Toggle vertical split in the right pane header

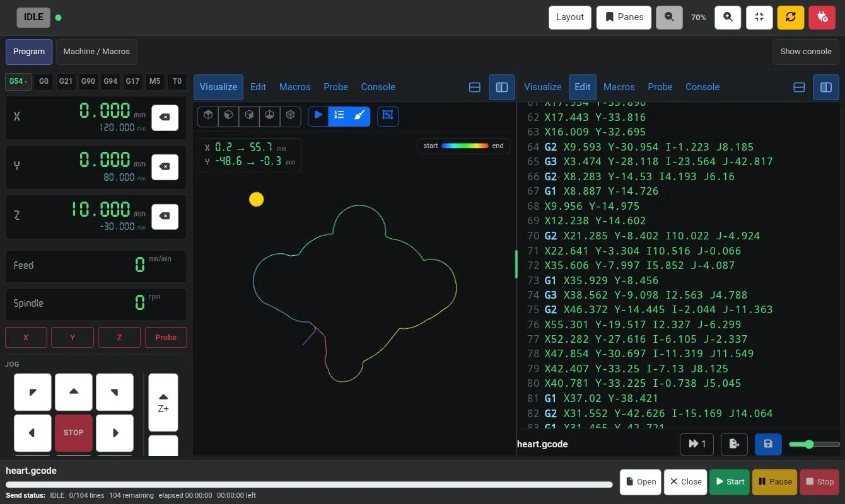pos(826,88)
